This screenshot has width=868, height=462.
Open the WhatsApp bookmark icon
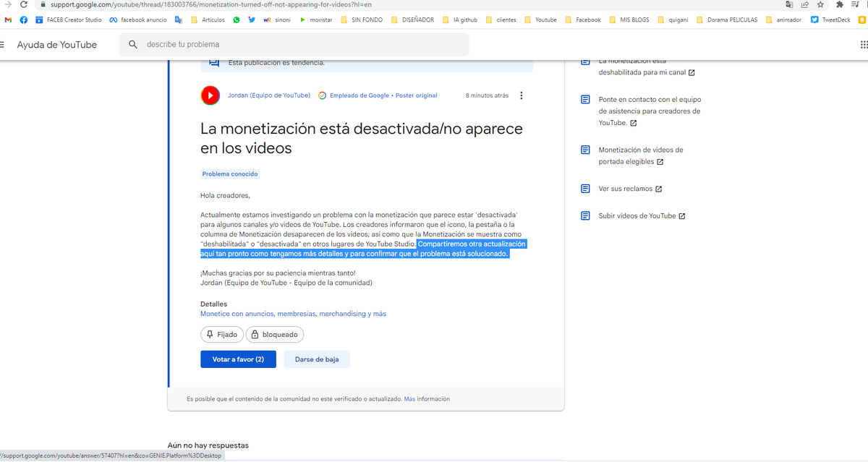pos(237,20)
